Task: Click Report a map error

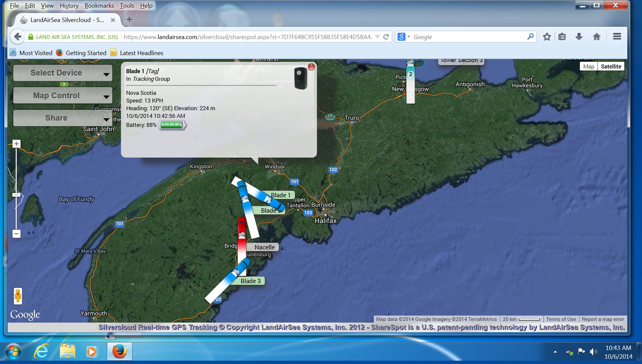Action: click(x=603, y=319)
